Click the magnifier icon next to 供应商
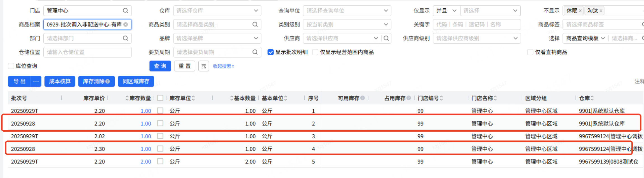 point(386,38)
